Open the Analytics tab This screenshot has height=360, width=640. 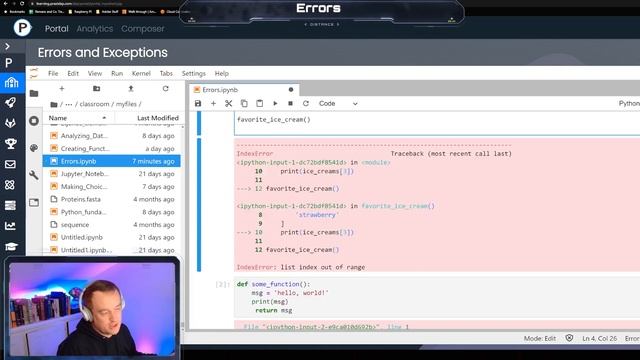(x=95, y=29)
